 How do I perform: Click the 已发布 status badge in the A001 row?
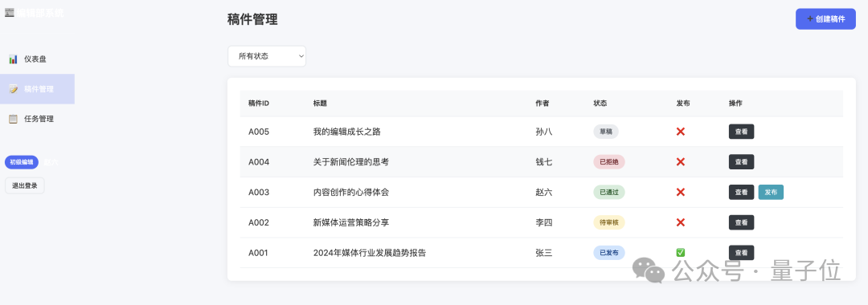[x=609, y=253]
